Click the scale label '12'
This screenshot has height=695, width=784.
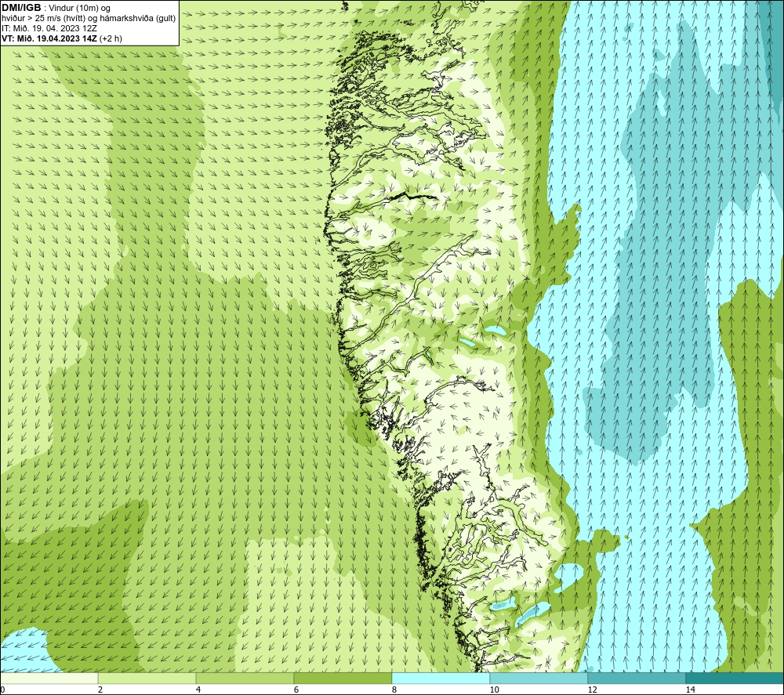click(592, 690)
